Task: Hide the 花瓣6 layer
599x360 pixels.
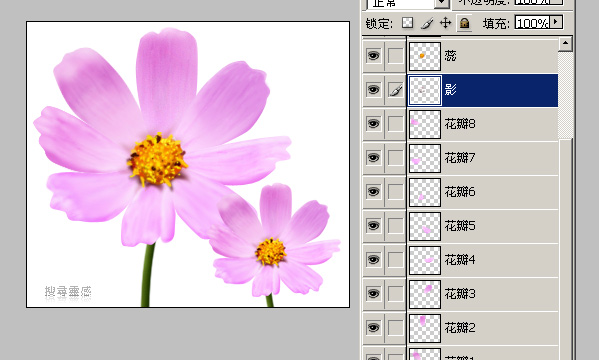Action: pos(373,192)
